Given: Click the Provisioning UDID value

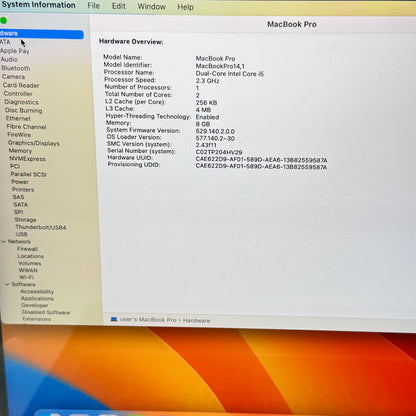Looking at the screenshot, I should (261, 167).
